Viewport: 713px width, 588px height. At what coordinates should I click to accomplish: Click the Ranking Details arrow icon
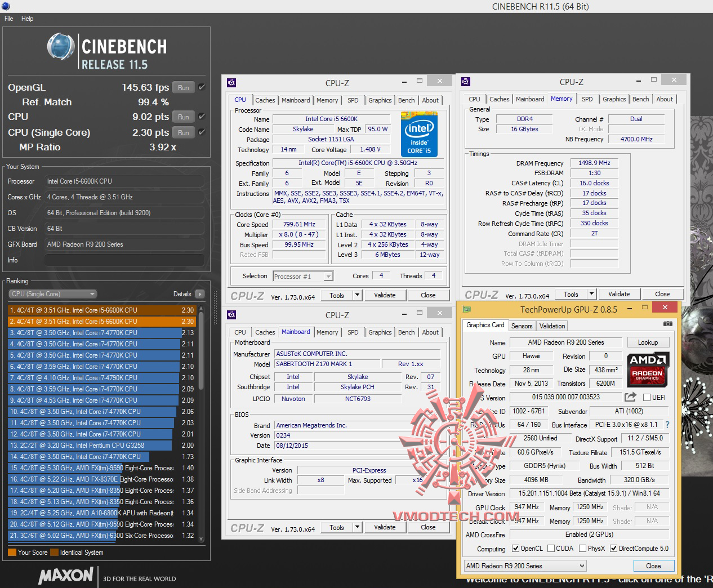[x=199, y=294]
